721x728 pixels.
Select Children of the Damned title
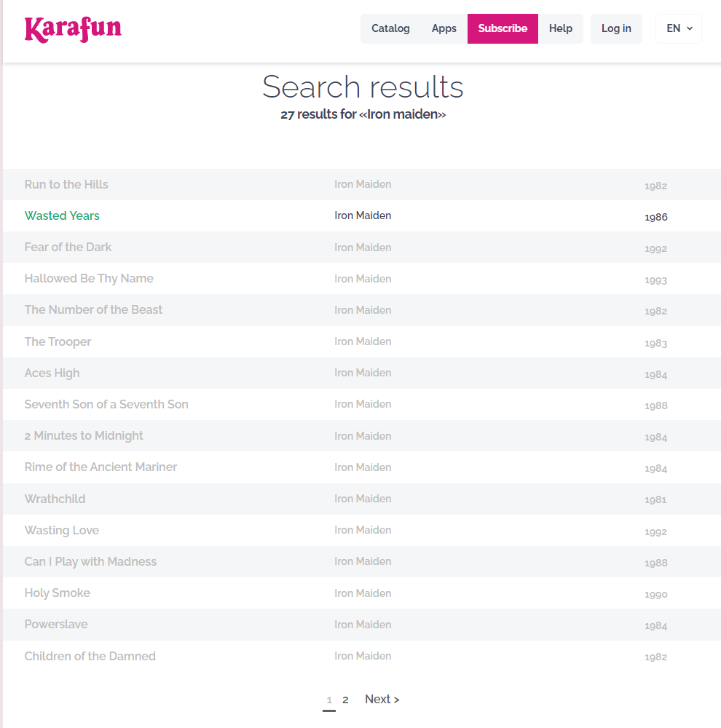click(x=90, y=657)
